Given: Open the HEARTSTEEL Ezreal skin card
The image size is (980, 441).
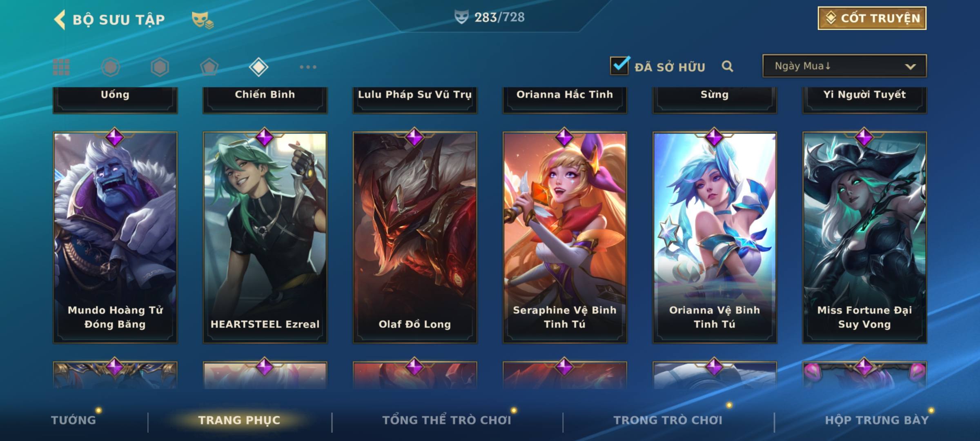Looking at the screenshot, I should click(x=265, y=237).
